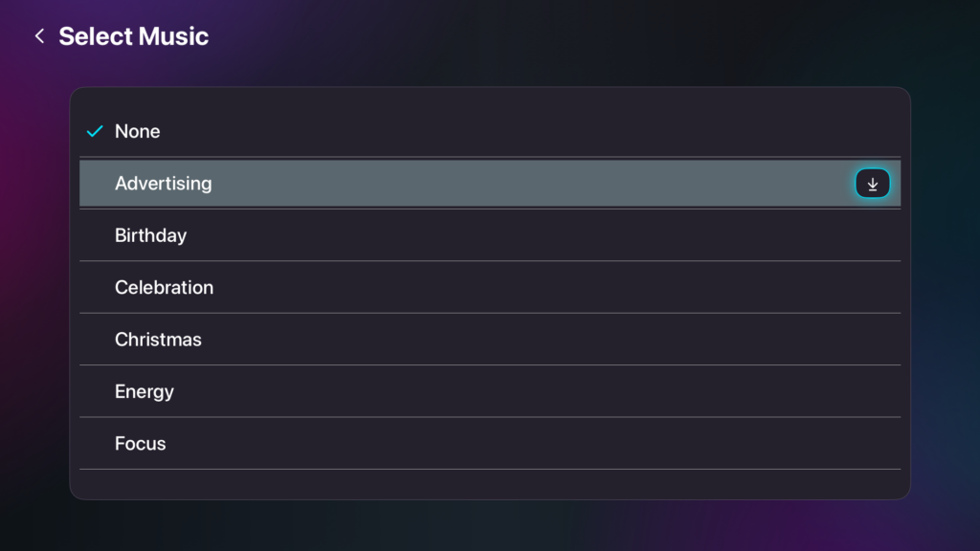Image resolution: width=980 pixels, height=551 pixels.
Task: Choose Christmas from the music list
Action: [x=489, y=340]
